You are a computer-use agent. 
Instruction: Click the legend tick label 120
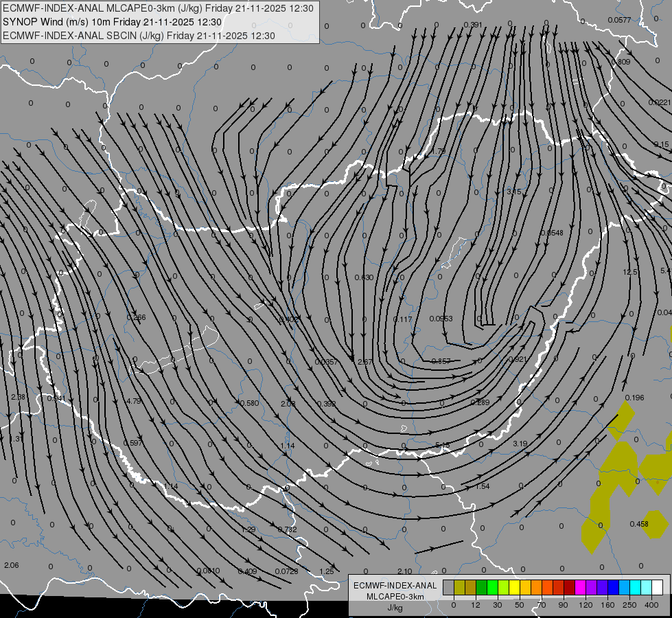(x=586, y=605)
